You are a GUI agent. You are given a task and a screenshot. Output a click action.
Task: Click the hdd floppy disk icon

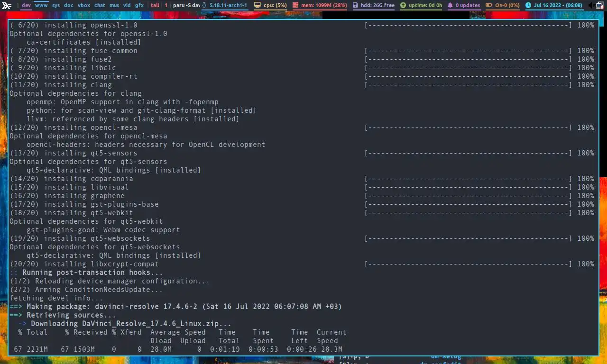[355, 6]
